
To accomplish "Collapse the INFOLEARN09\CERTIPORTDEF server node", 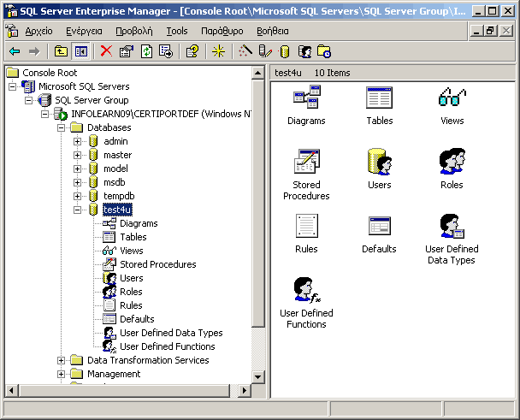I will click(44, 114).
